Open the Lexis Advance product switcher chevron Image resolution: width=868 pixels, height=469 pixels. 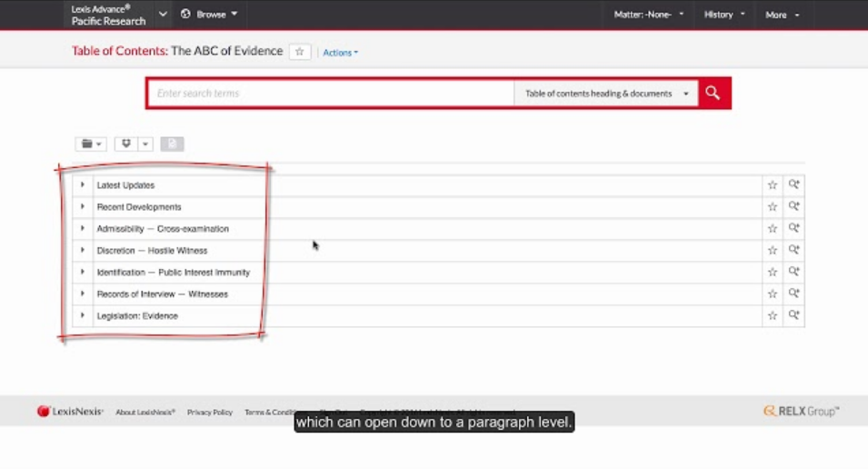click(162, 15)
